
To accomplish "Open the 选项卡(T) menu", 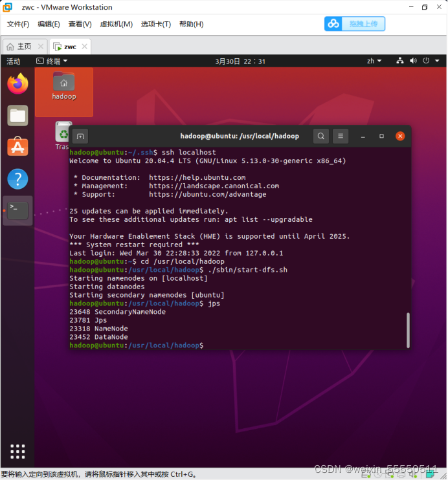I will (x=156, y=24).
